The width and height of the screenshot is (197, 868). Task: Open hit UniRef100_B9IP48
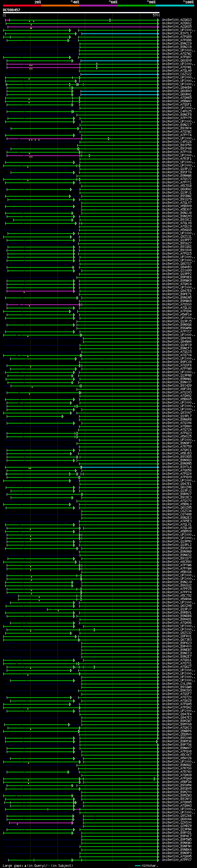coord(177,149)
